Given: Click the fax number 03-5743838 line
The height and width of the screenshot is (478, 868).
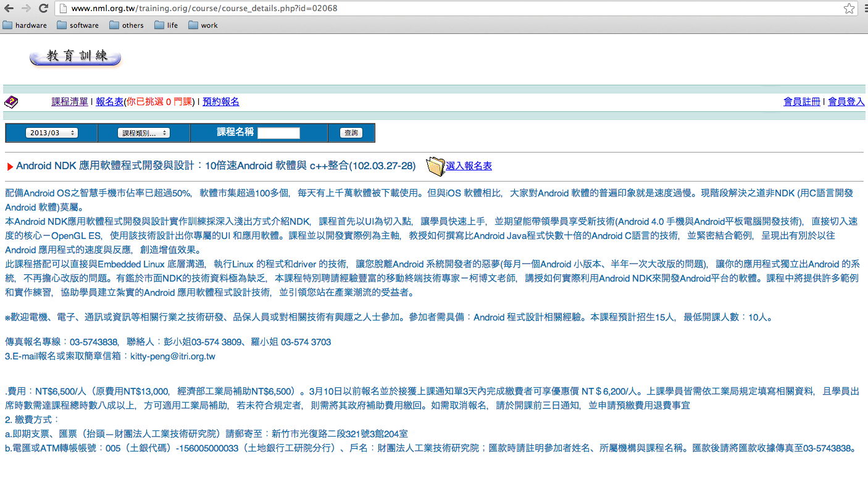Looking at the screenshot, I should [168, 342].
